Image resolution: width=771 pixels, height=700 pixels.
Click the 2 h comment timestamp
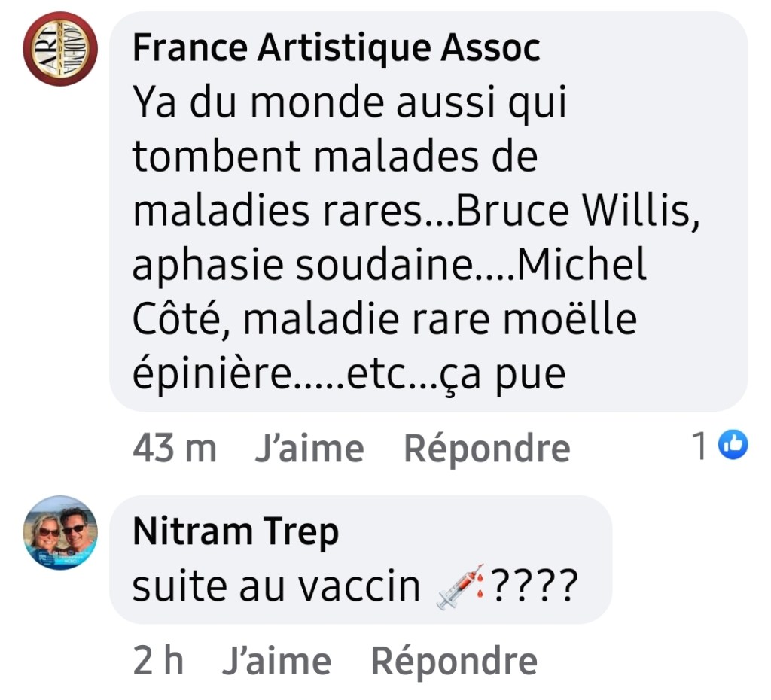157,662
